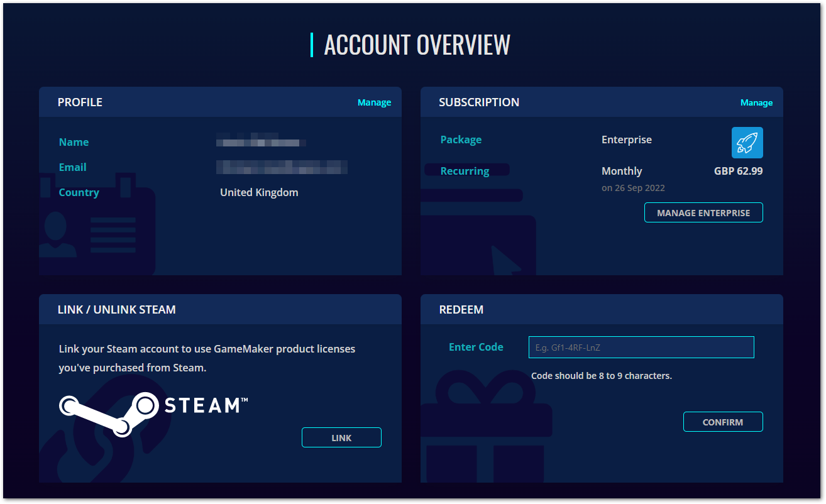The height and width of the screenshot is (504, 826).
Task: Click the blurred Name value
Action: pyautogui.click(x=260, y=142)
